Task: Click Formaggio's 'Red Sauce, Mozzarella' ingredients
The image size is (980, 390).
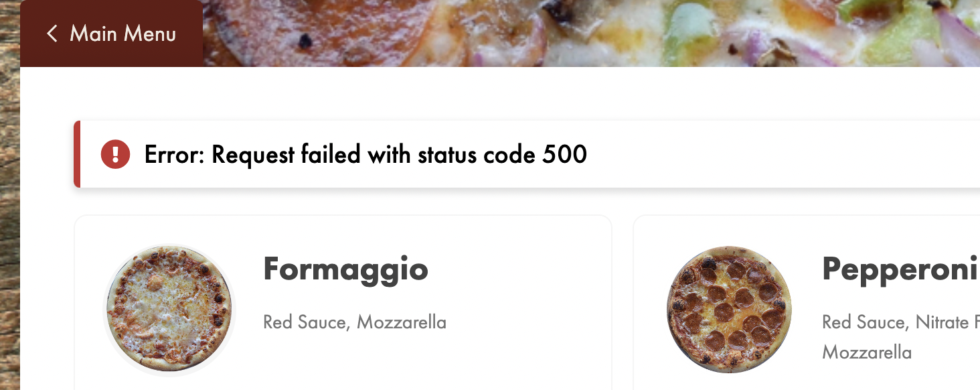Action: click(355, 322)
